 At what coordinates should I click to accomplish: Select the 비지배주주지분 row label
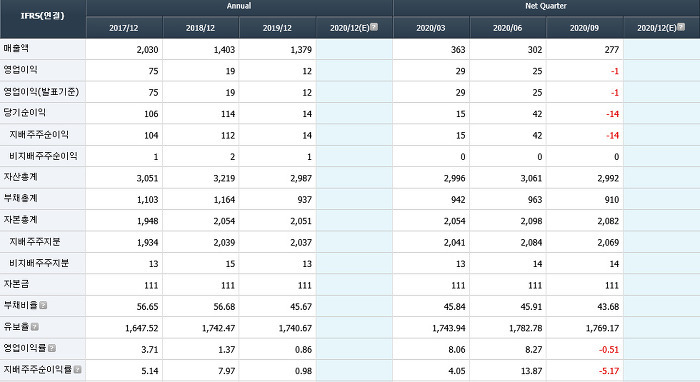[x=39, y=263]
